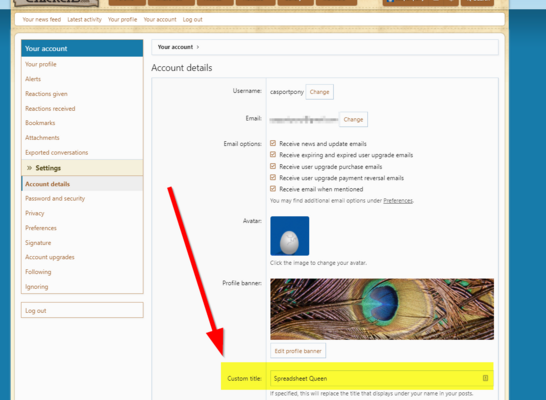Disable Receive email when mentioned

tap(273, 189)
